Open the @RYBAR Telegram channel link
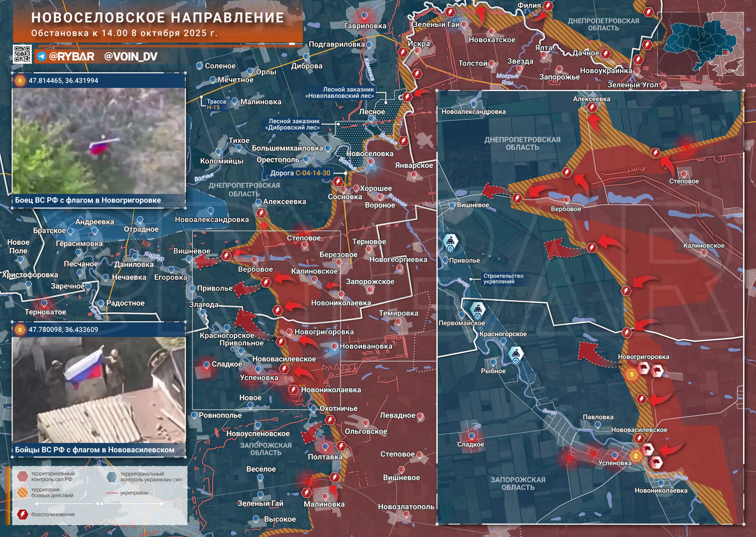756x537 pixels. (x=72, y=57)
